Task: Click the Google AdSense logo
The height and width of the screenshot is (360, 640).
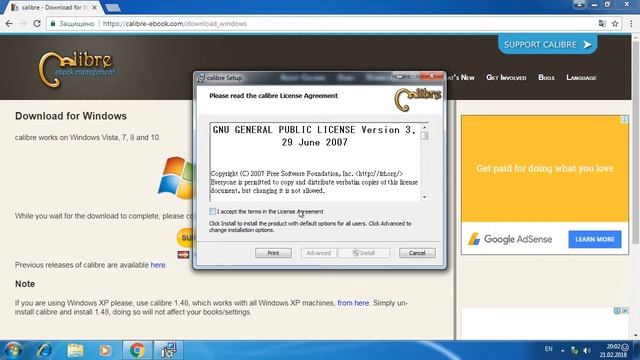Action: (x=510, y=239)
